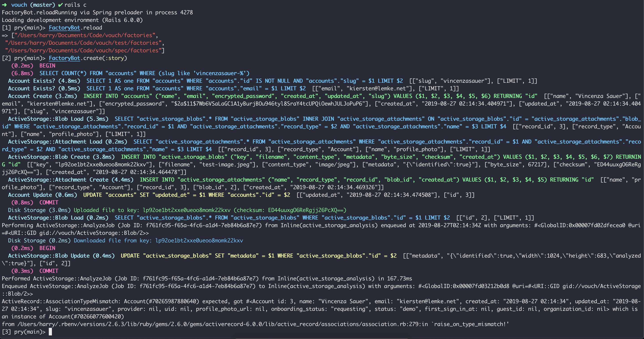This screenshot has height=339, width=644.
Task: Click 'ActiveStorage::Attachment Create (4.4ms)' label
Action: (71, 180)
